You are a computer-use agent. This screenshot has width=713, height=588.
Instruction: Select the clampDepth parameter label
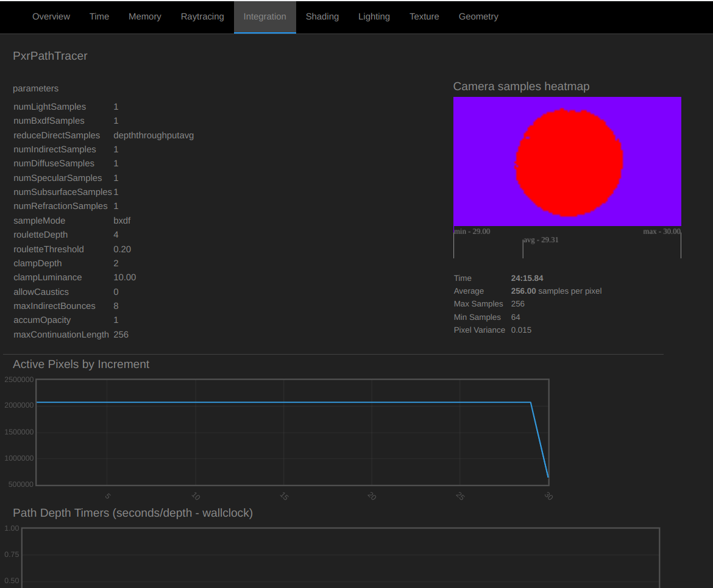click(x=37, y=264)
